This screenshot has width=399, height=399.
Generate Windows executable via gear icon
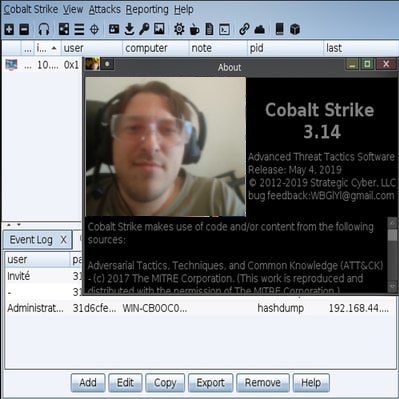pos(179,29)
